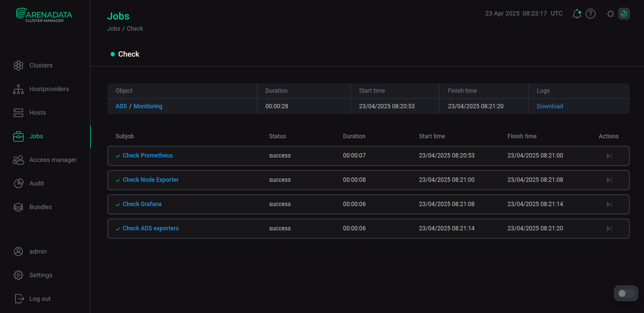Open the notifications bell
644x313 pixels.
pos(577,13)
